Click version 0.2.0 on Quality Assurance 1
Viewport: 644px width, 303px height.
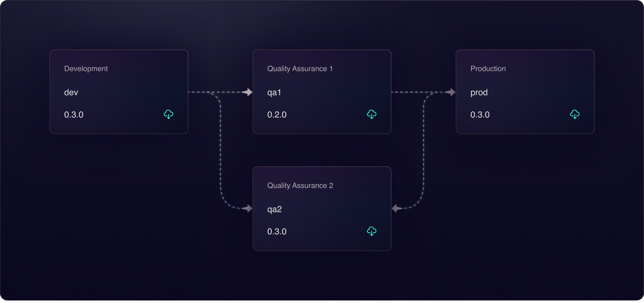[277, 114]
